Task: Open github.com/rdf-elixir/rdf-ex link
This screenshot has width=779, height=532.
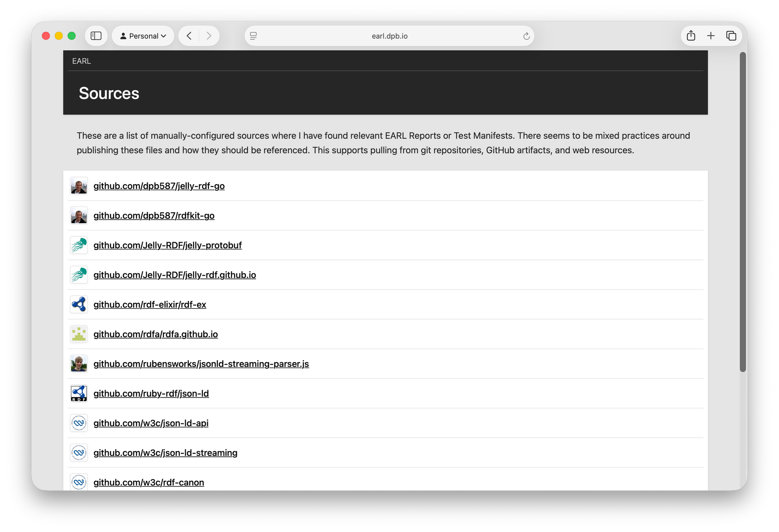Action: (x=150, y=305)
